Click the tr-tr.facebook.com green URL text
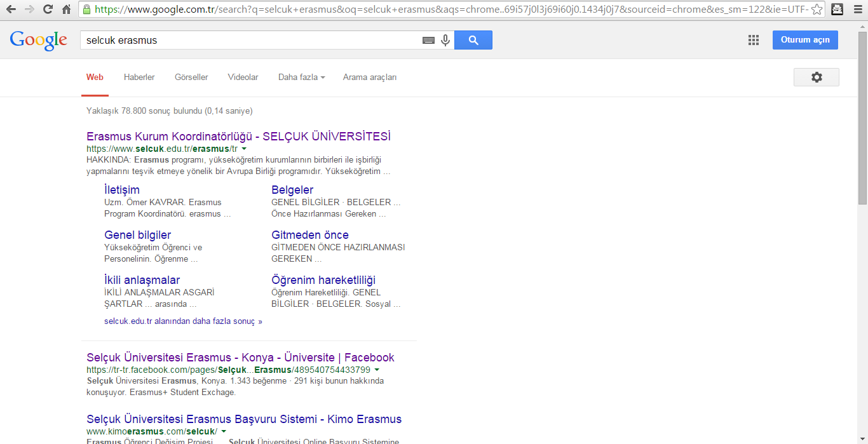This screenshot has height=444, width=868. point(228,370)
